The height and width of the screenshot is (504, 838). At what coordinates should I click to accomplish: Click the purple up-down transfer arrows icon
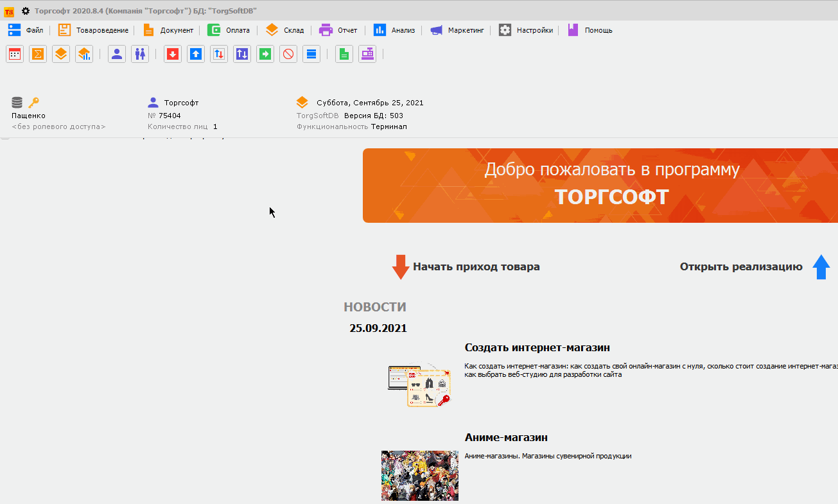tap(241, 54)
